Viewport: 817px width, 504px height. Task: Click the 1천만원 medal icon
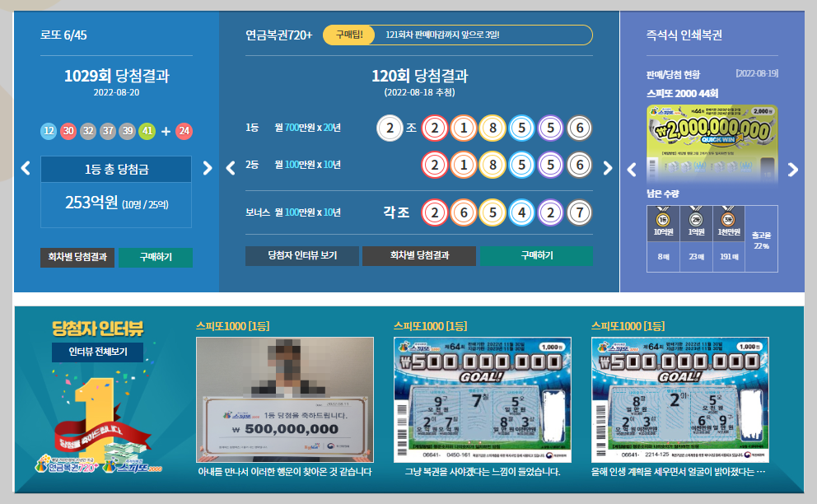coord(728,218)
